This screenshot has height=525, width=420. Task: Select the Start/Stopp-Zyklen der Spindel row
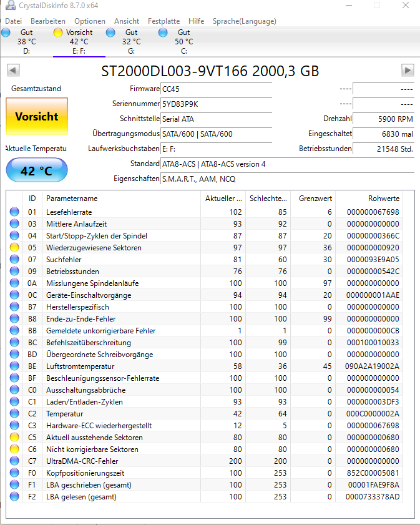(x=205, y=236)
